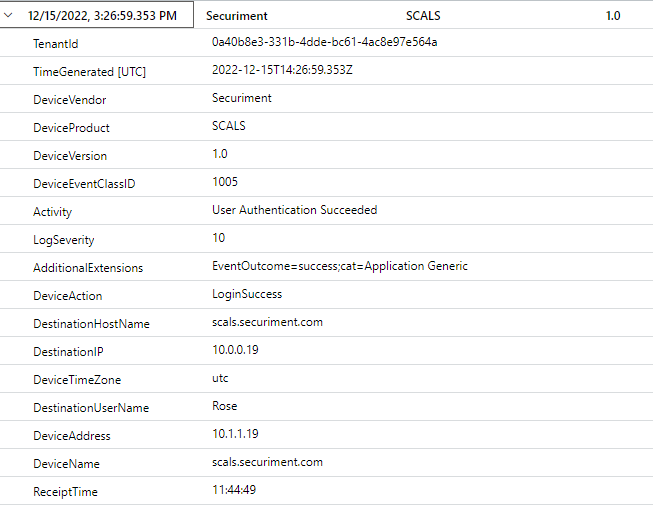Select value EventOutcome=success;cat=Application Generic
This screenshot has height=506, width=653.
click(340, 266)
